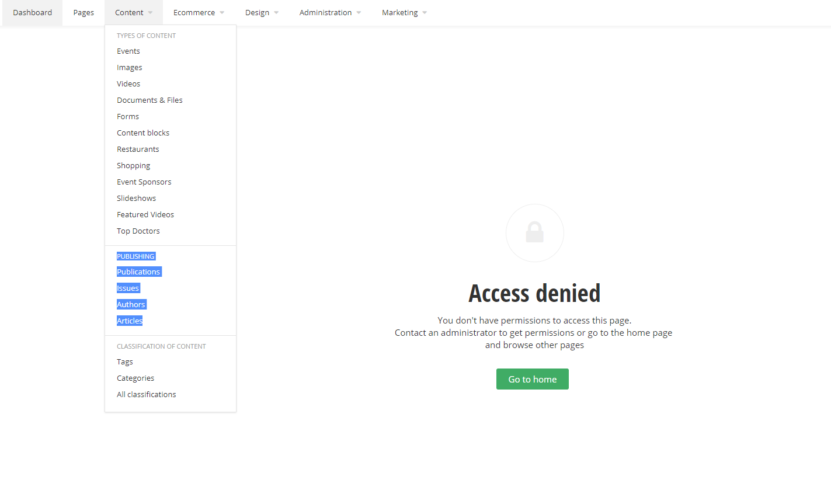The image size is (831, 504).
Task: Open Restaurants content type
Action: click(x=138, y=150)
